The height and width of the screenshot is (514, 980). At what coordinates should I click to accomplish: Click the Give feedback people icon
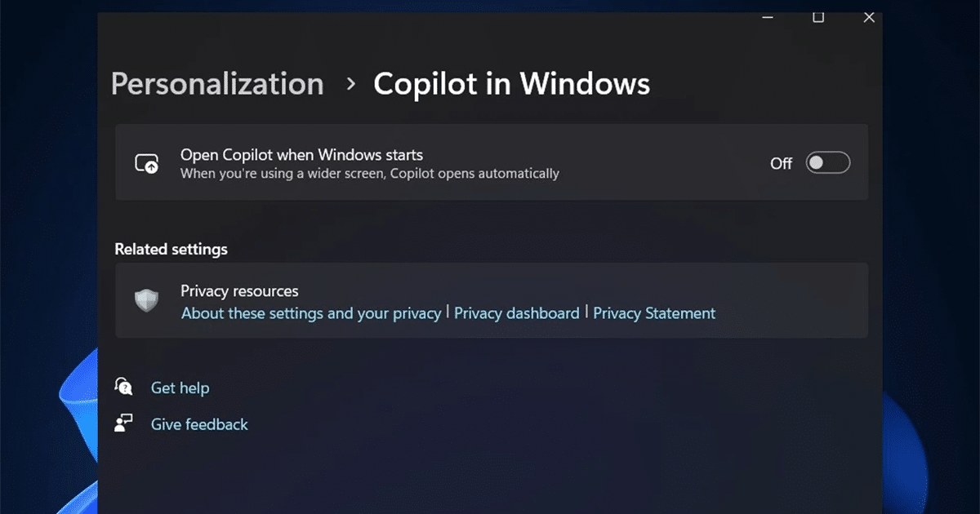point(123,423)
